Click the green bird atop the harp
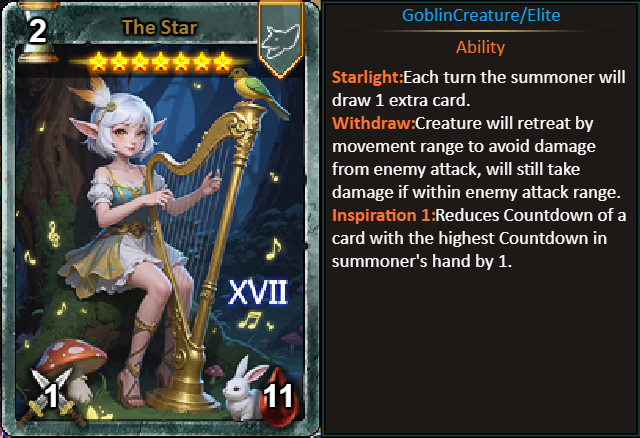This screenshot has height=438, width=640. (x=259, y=91)
